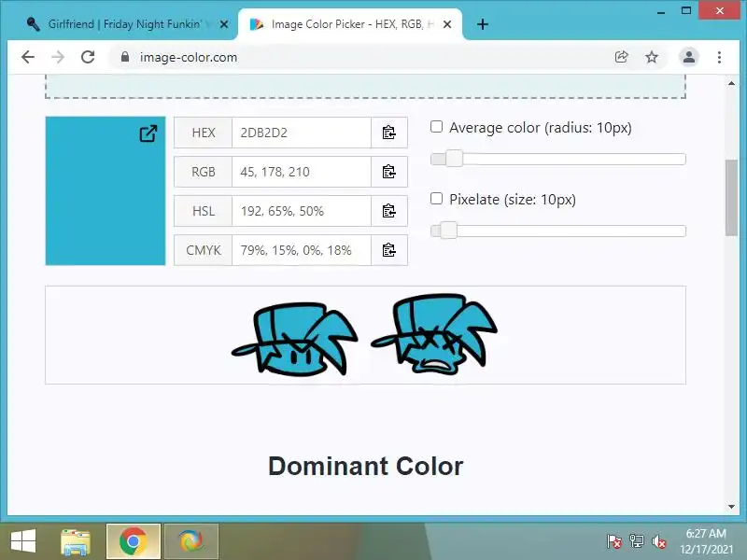The width and height of the screenshot is (747, 560).
Task: Click the HEX value field 2DB2D2
Action: click(x=301, y=133)
